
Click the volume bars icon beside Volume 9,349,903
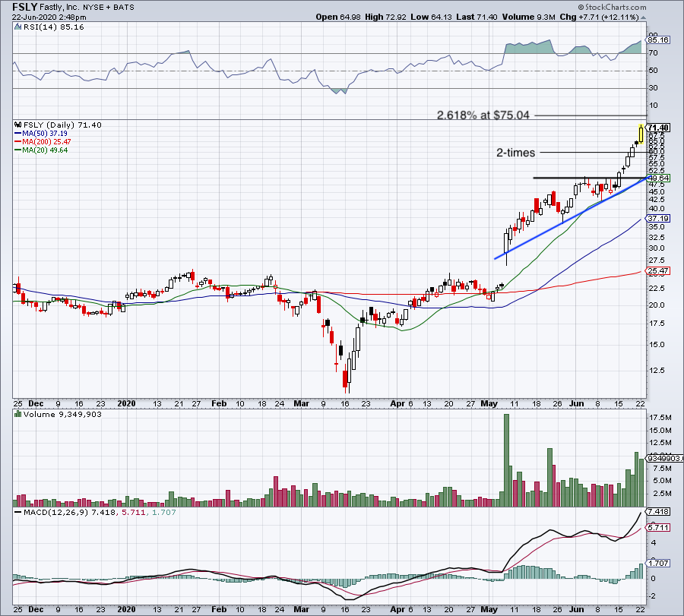click(x=17, y=414)
